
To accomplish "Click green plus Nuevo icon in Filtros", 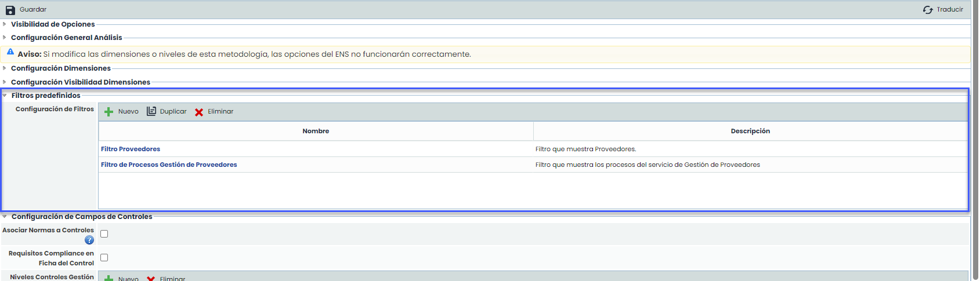I will pyautogui.click(x=109, y=112).
